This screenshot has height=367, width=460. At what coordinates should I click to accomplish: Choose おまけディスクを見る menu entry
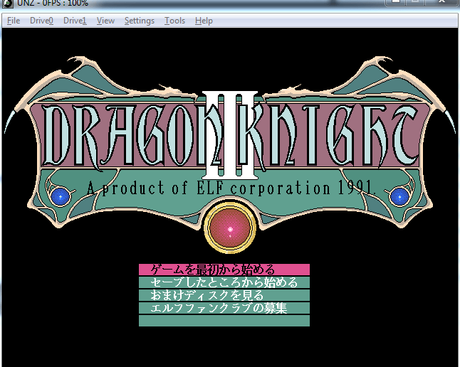coord(224,295)
